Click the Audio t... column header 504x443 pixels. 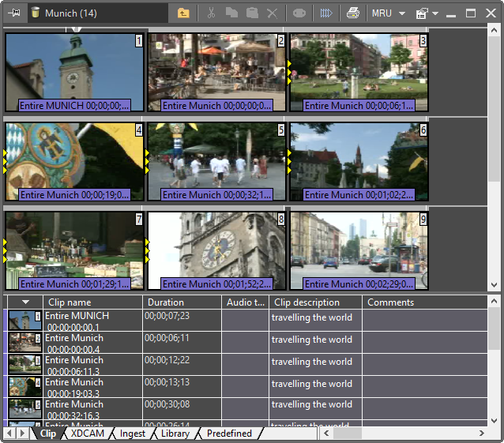click(245, 302)
